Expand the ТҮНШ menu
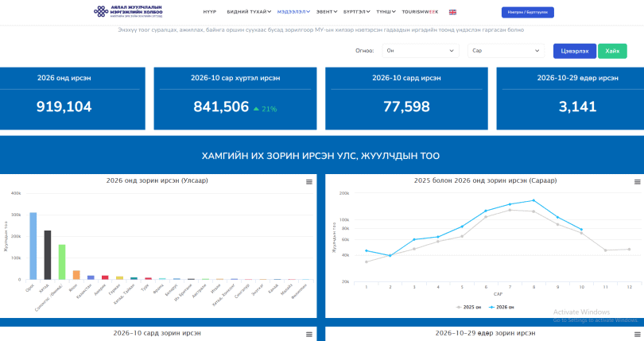Screen dimensions: 644x341 [386, 12]
